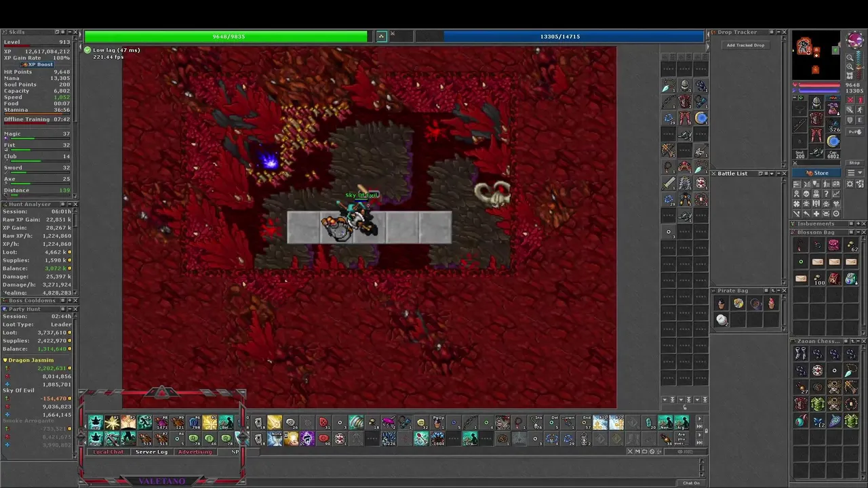Image resolution: width=868 pixels, height=488 pixels.
Task: Toggle expert mode E button
Action: [860, 120]
